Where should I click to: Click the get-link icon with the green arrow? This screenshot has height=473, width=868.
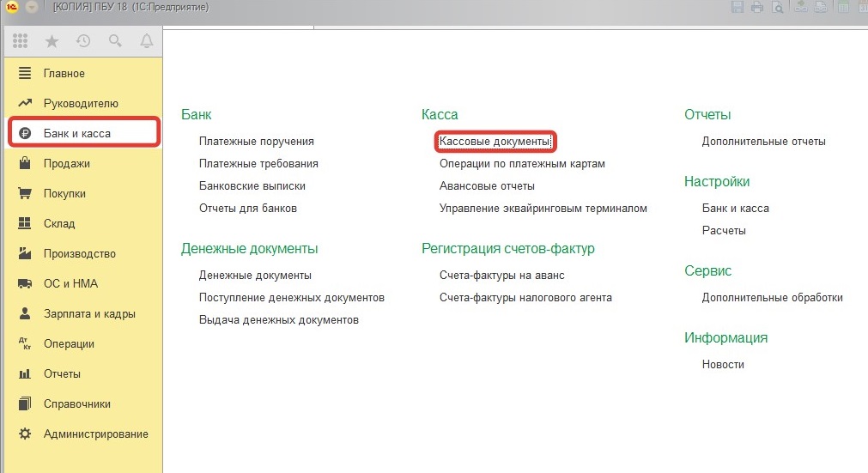(801, 7)
